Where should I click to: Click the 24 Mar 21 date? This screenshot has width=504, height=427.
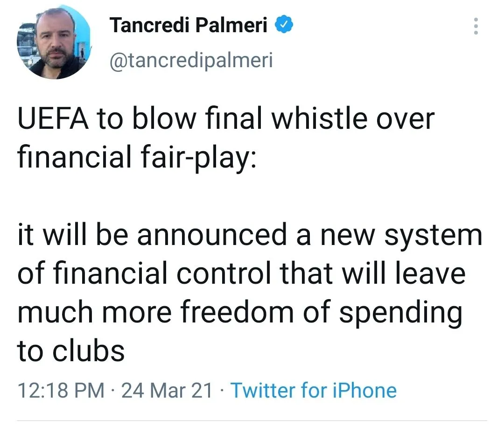(x=167, y=390)
